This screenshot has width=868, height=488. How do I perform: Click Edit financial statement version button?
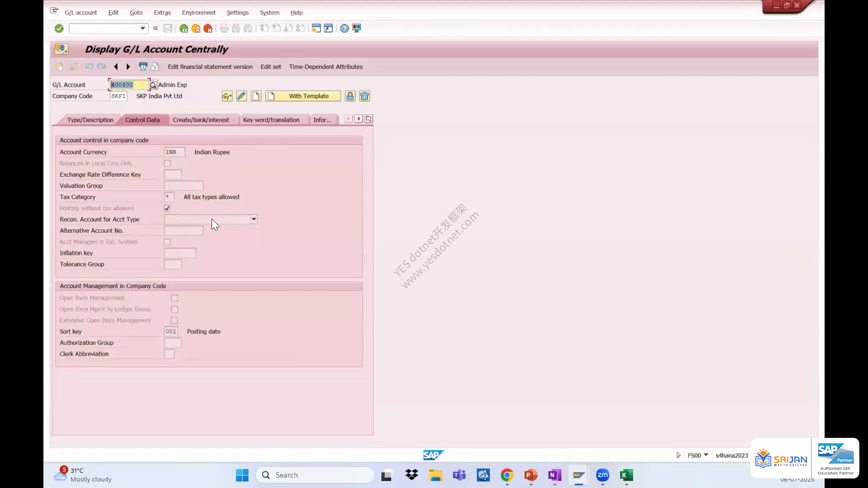[x=210, y=67]
